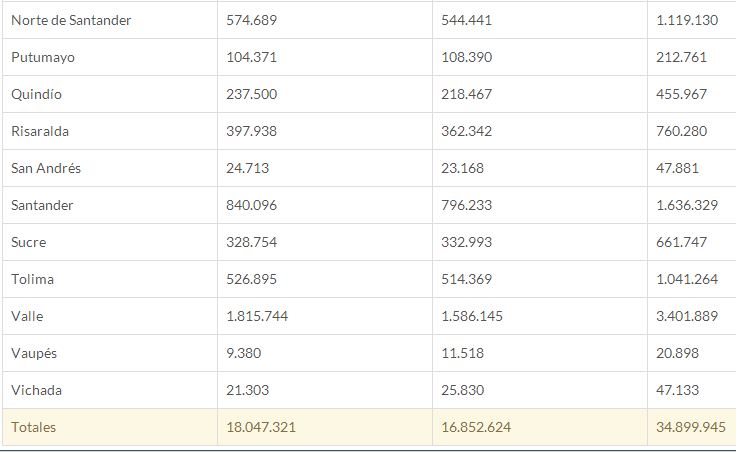Screen dimensions: 736x452
Task: Select the Risaralda row label
Action: (40, 131)
